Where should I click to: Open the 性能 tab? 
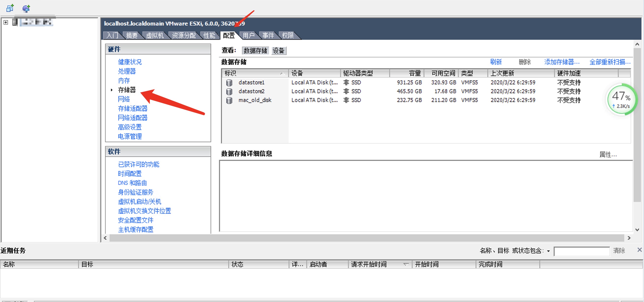pos(209,36)
